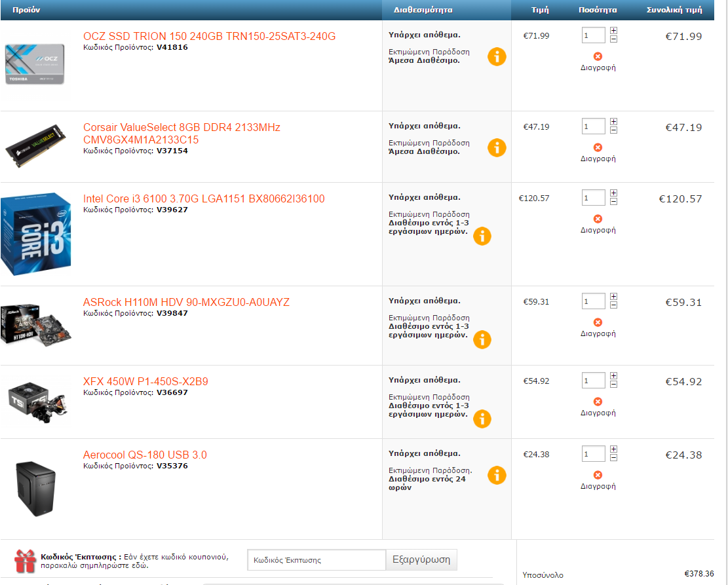The height and width of the screenshot is (585, 728).
Task: Focus quantity field for Intel Core i3
Action: tap(594, 197)
